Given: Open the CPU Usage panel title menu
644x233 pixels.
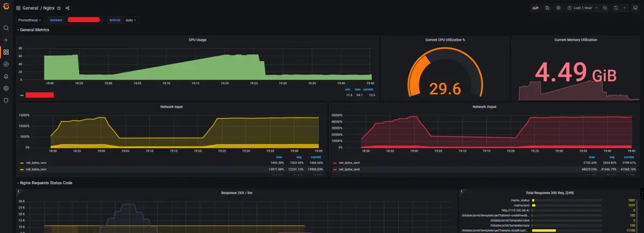Looking at the screenshot, I should click(197, 40).
